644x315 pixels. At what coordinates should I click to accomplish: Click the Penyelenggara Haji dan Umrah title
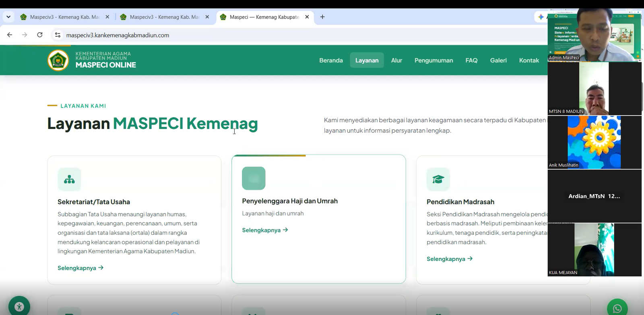tap(290, 201)
